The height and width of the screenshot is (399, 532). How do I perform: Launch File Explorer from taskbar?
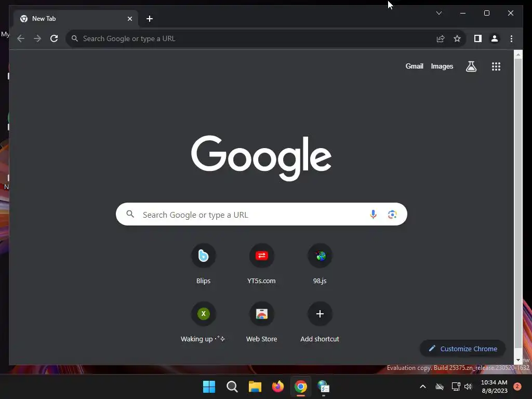255,387
